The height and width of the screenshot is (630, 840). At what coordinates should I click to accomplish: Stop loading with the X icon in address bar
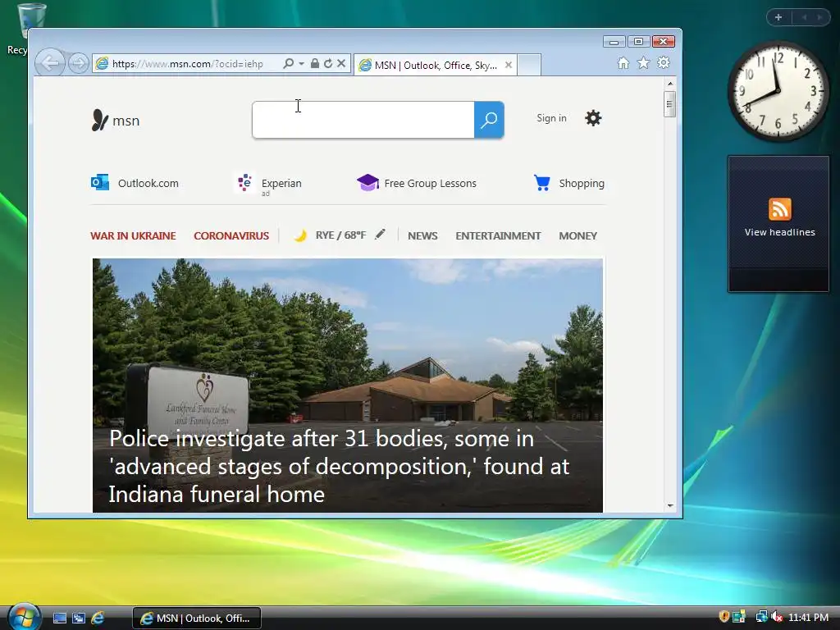click(x=341, y=64)
